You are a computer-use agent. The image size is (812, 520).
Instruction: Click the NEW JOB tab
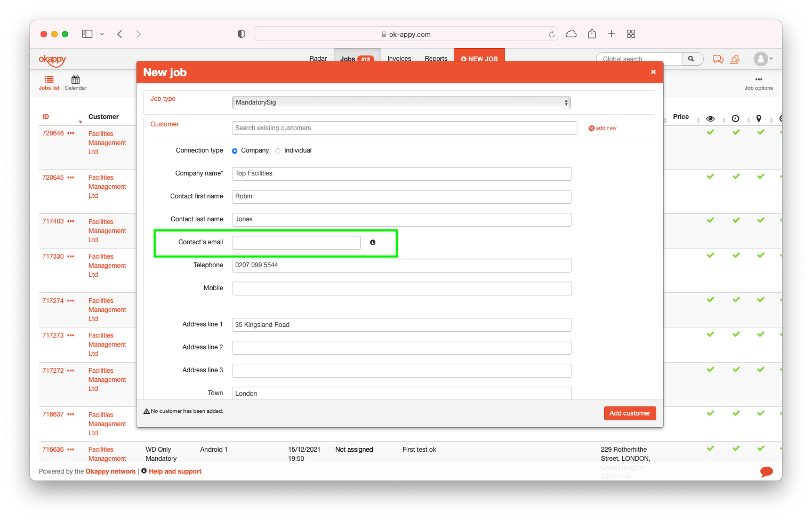479,59
